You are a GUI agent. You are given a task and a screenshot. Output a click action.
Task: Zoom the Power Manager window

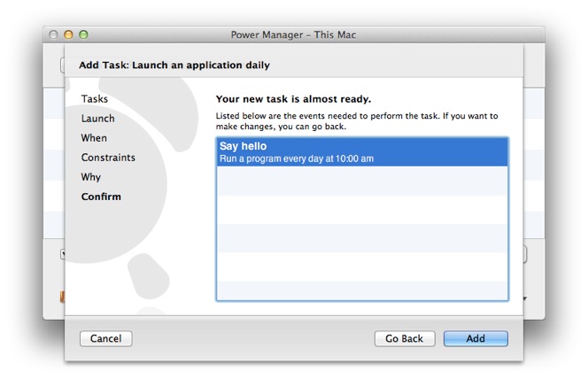pyautogui.click(x=83, y=35)
